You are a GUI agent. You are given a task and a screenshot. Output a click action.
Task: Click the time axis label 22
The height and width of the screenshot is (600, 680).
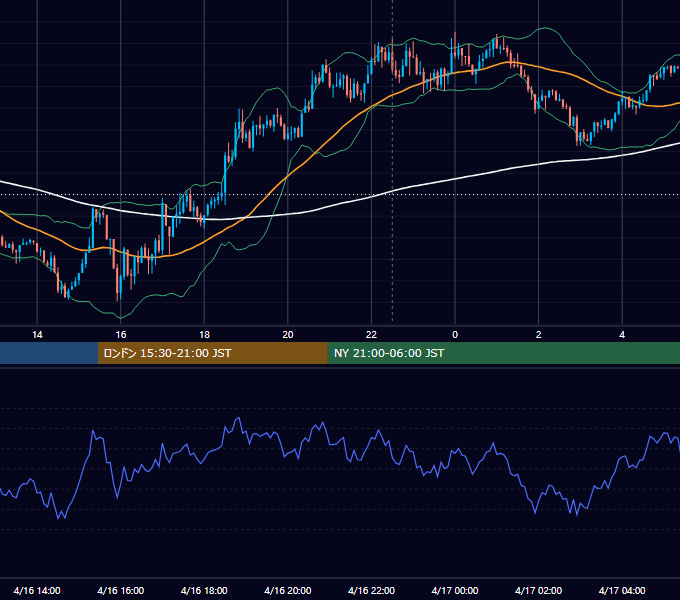(x=371, y=335)
